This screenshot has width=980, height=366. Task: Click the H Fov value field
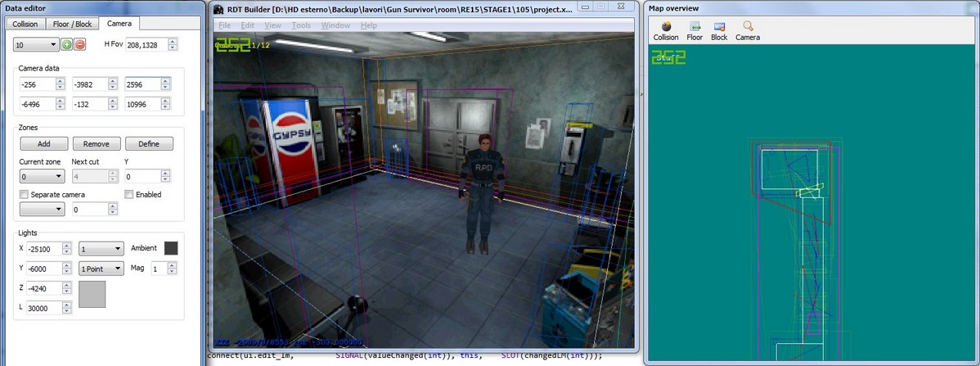(152, 43)
